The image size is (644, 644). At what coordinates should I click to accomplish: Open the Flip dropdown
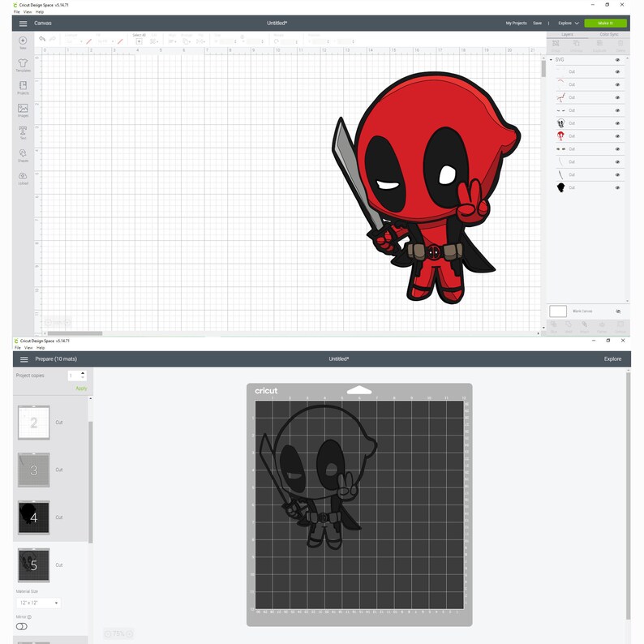click(201, 41)
